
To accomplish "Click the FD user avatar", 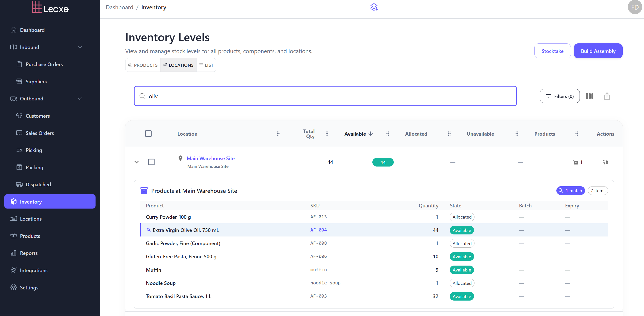I will tap(634, 7).
